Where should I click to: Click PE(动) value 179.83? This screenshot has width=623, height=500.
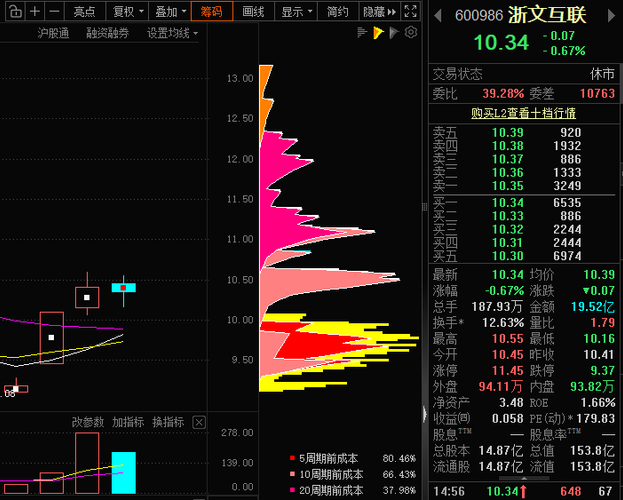[596, 419]
